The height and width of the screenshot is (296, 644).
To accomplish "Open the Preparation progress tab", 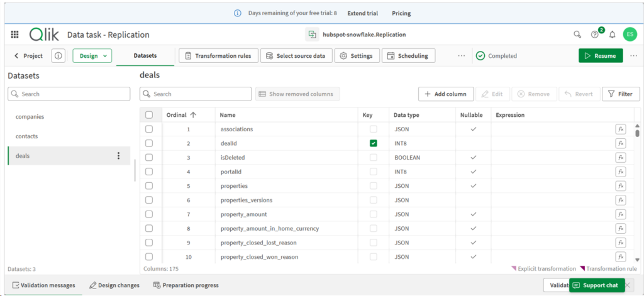I will click(x=186, y=285).
